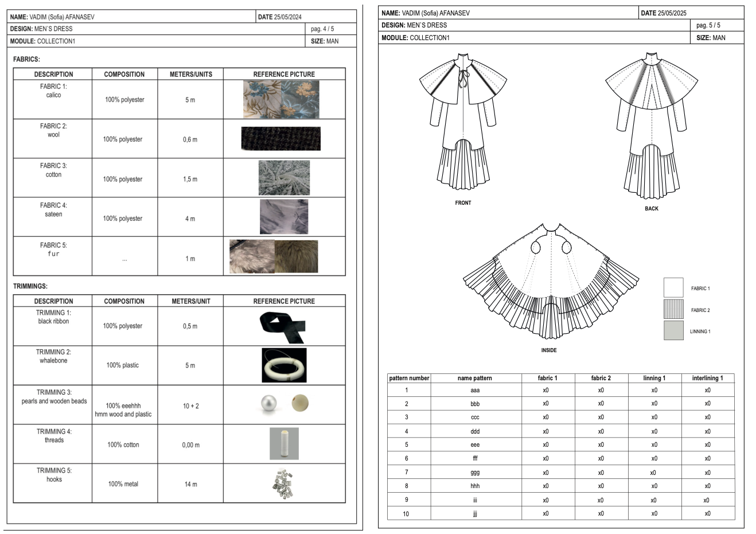The width and height of the screenshot is (756, 534).
Task: Pick the FABRIC 2 striped legend swatch
Action: 673,310
